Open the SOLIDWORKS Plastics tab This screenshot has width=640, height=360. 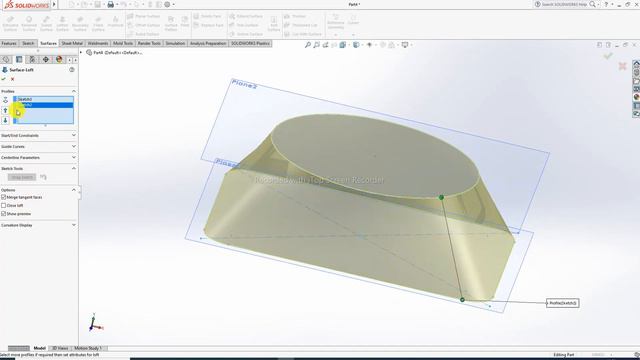tap(250, 43)
